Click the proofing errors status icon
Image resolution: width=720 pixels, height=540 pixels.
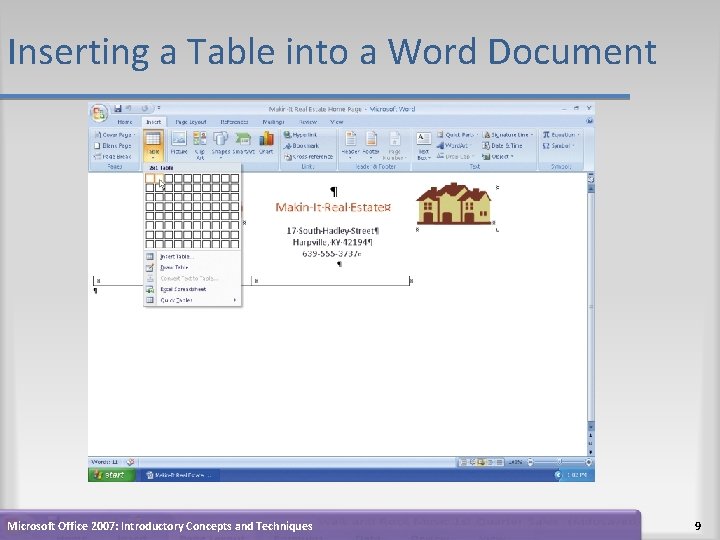coord(130,462)
